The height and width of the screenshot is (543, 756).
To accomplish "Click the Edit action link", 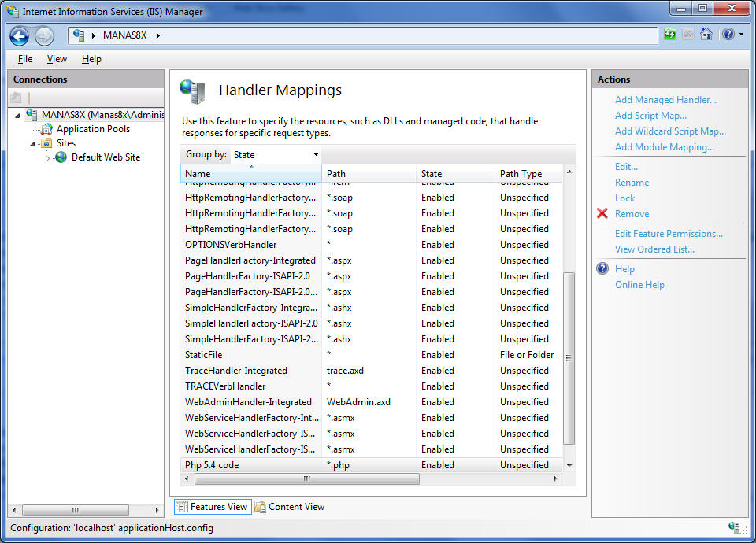I will tap(626, 167).
